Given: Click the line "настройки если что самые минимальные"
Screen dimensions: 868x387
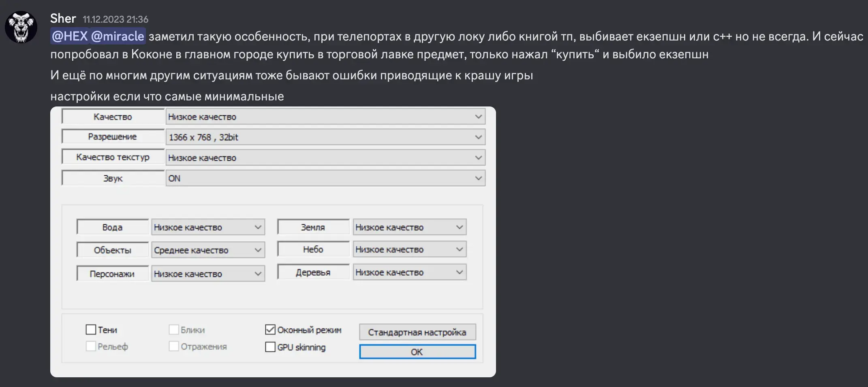Looking at the screenshot, I should (x=167, y=96).
